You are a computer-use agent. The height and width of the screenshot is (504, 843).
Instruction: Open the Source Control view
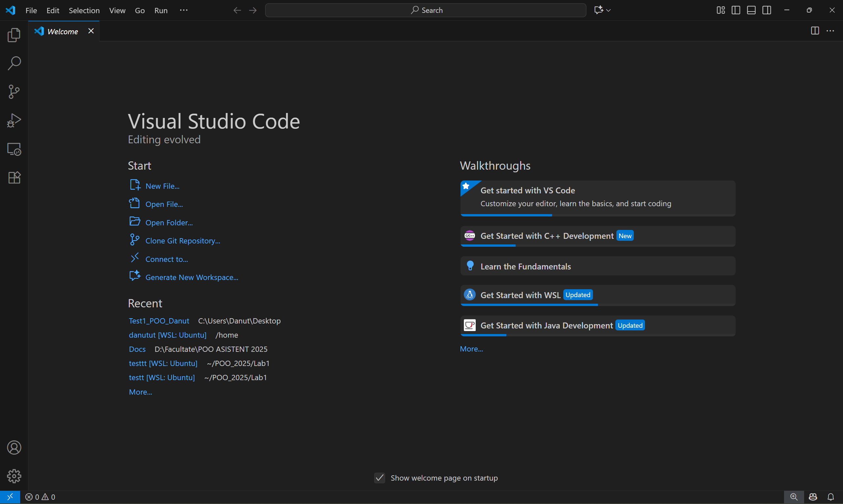tap(14, 92)
